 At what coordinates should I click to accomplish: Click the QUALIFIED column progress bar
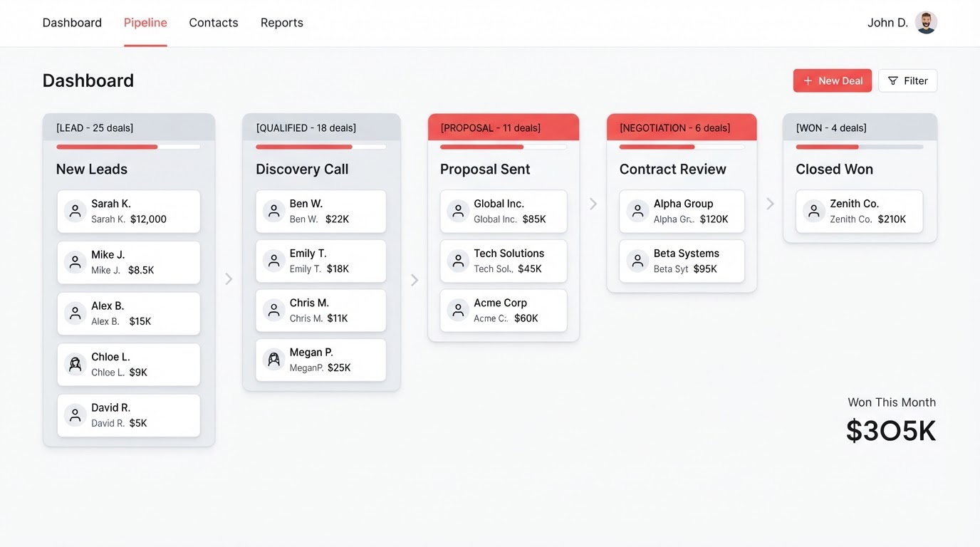click(320, 147)
